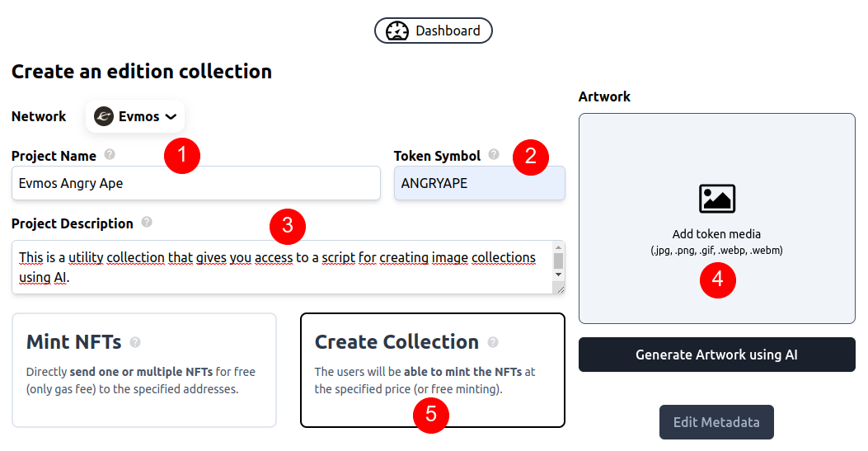This screenshot has width=868, height=451.
Task: Click the Network dropdown chevron arrow
Action: click(x=171, y=117)
